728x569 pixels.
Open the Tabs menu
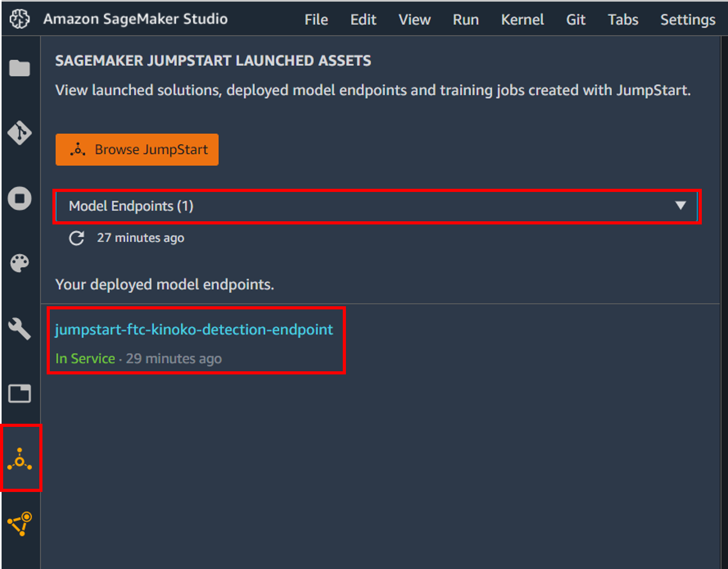click(623, 19)
